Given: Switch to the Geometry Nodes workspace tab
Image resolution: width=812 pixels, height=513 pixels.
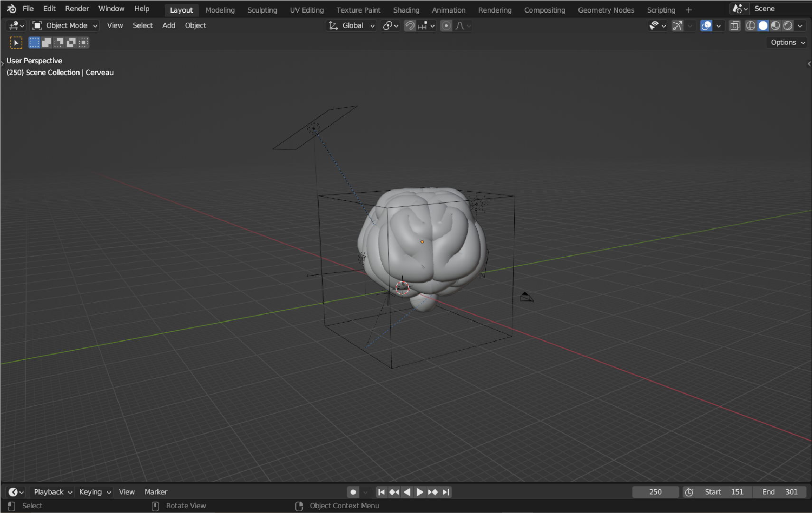Looking at the screenshot, I should [x=606, y=10].
